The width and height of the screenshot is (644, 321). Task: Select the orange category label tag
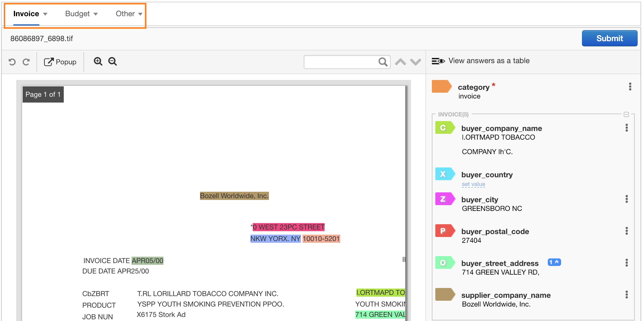click(x=442, y=86)
